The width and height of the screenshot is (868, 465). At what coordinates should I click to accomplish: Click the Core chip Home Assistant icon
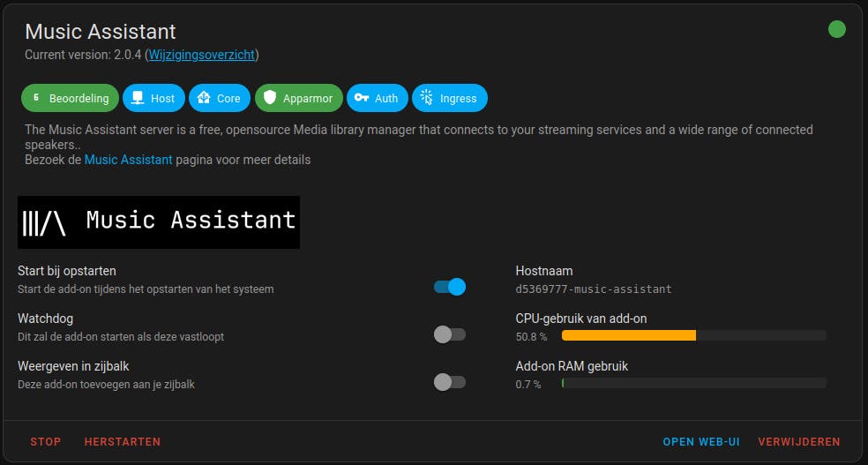tap(204, 98)
